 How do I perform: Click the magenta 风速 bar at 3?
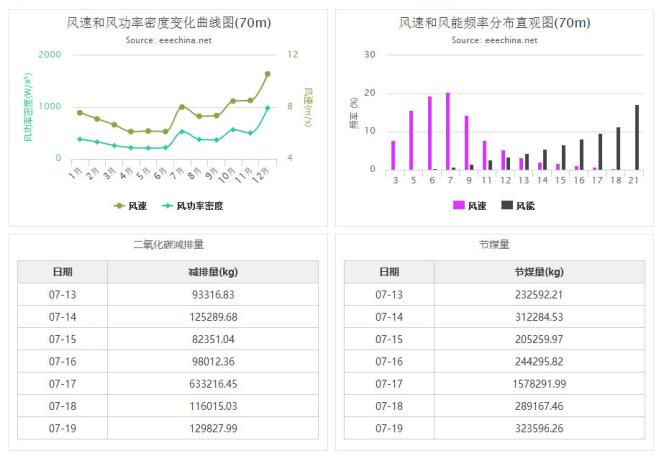coord(393,155)
